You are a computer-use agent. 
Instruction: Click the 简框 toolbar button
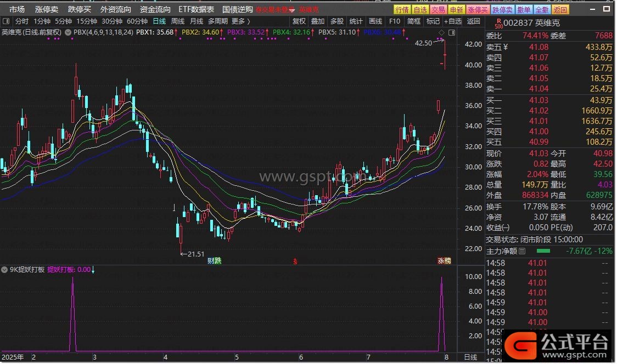tap(413, 21)
